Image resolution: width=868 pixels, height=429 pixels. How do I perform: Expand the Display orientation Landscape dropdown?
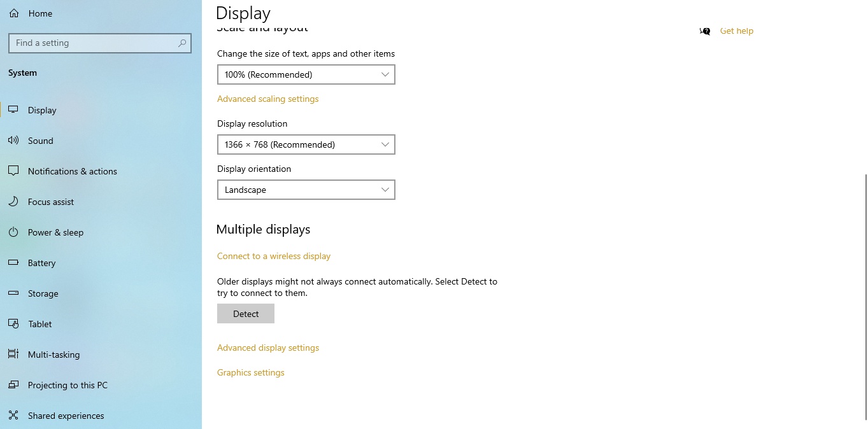306,190
